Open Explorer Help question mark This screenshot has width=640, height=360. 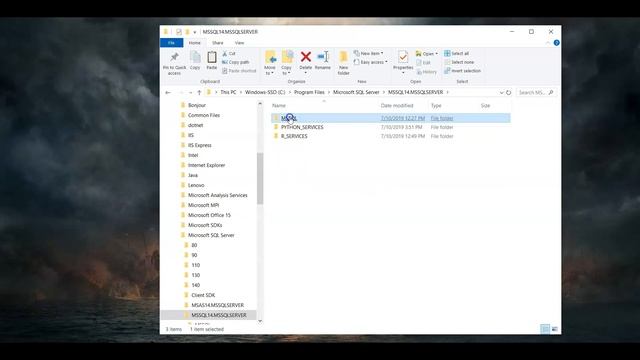[x=556, y=43]
